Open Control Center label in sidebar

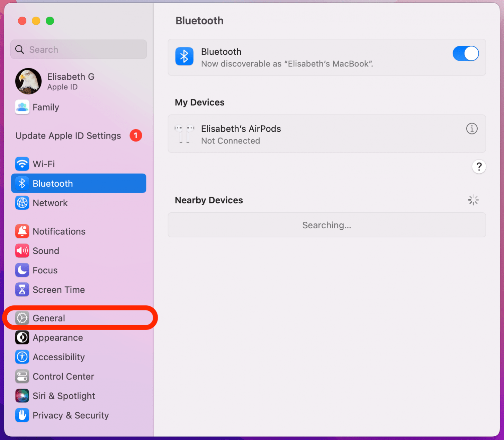point(63,376)
